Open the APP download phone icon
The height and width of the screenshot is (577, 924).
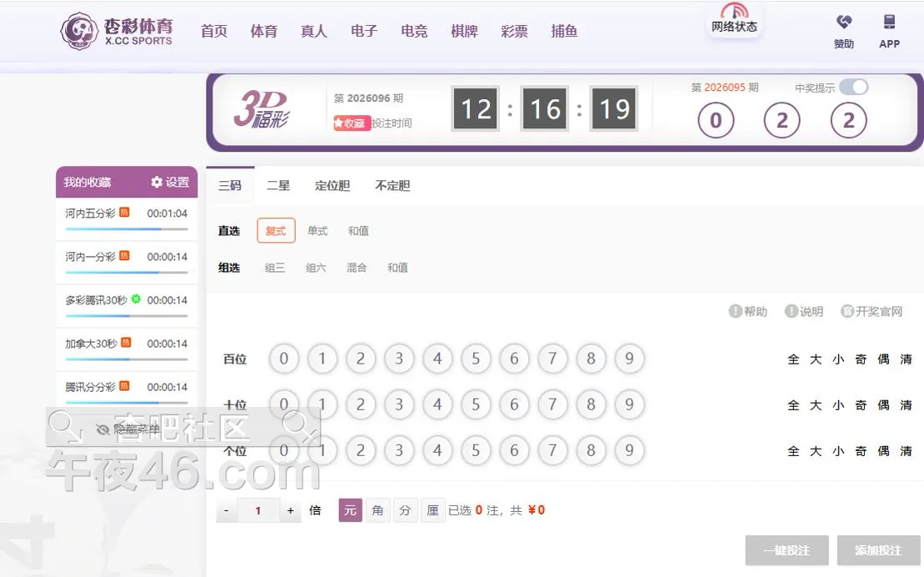[x=889, y=23]
